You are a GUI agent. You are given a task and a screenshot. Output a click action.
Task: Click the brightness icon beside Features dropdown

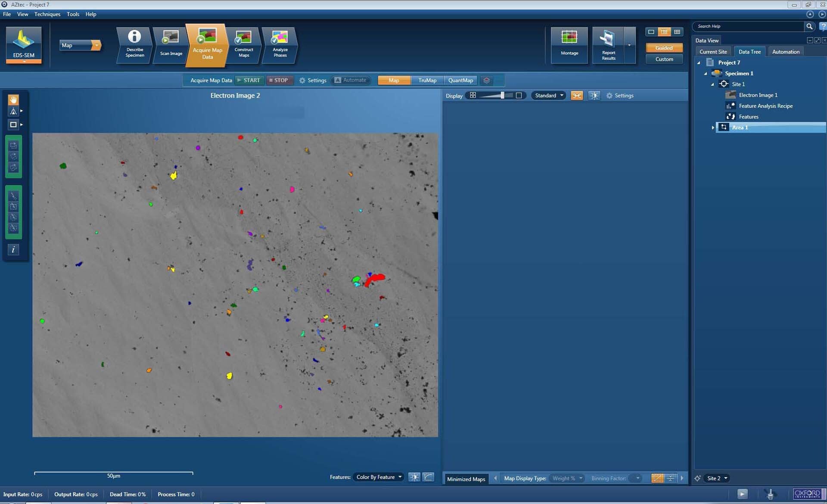(x=414, y=477)
